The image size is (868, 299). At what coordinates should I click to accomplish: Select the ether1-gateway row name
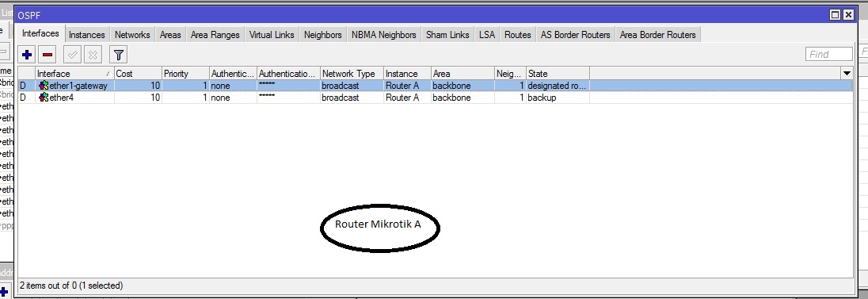pos(78,86)
